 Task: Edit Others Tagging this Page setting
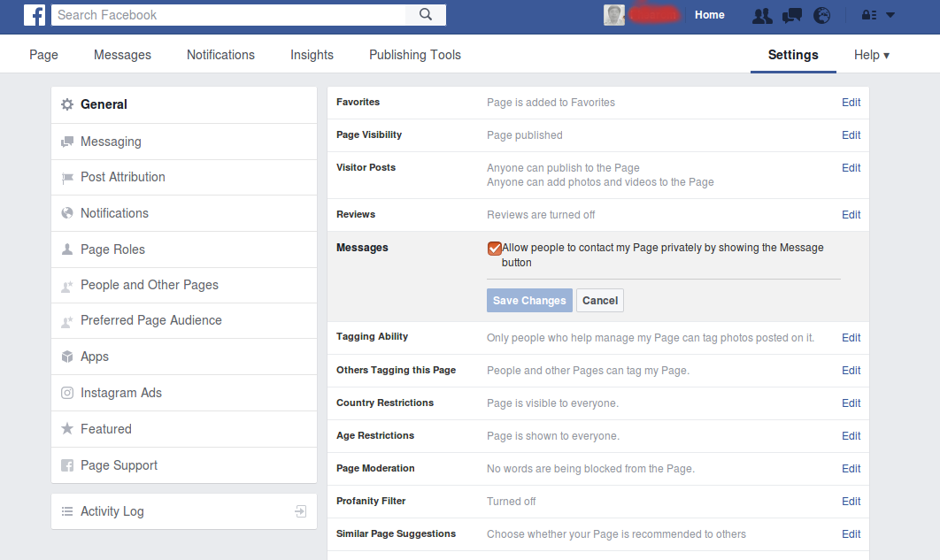(851, 371)
